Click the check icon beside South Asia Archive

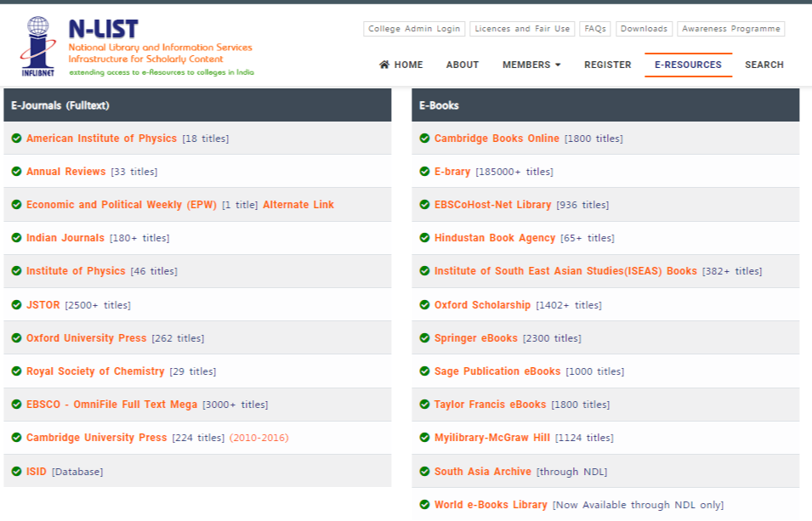coord(424,472)
